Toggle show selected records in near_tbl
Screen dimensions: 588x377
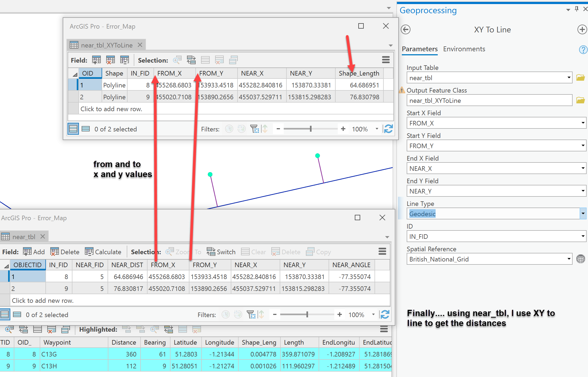17,315
